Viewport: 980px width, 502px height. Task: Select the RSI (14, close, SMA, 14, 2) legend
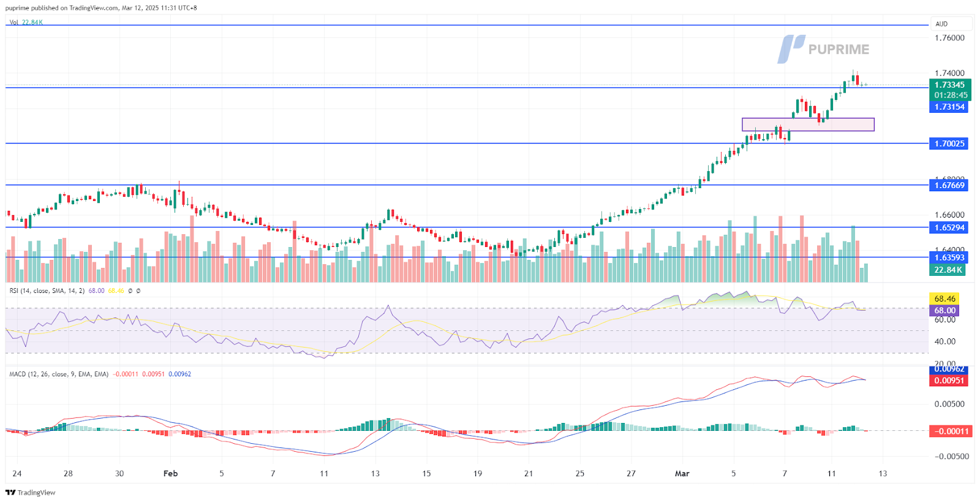(x=47, y=291)
